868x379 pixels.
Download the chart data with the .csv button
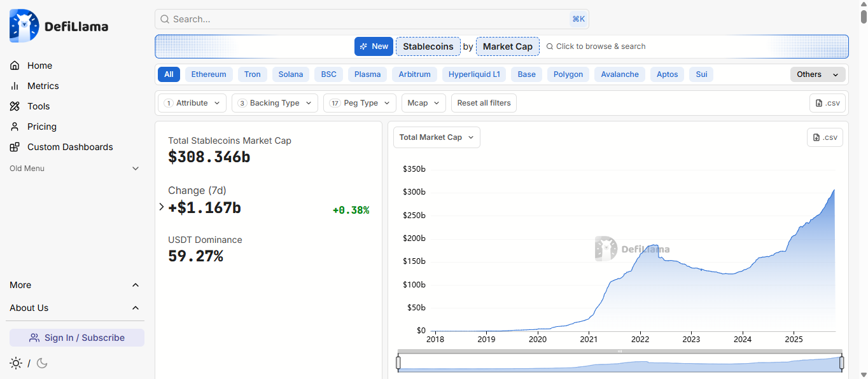[825, 137]
